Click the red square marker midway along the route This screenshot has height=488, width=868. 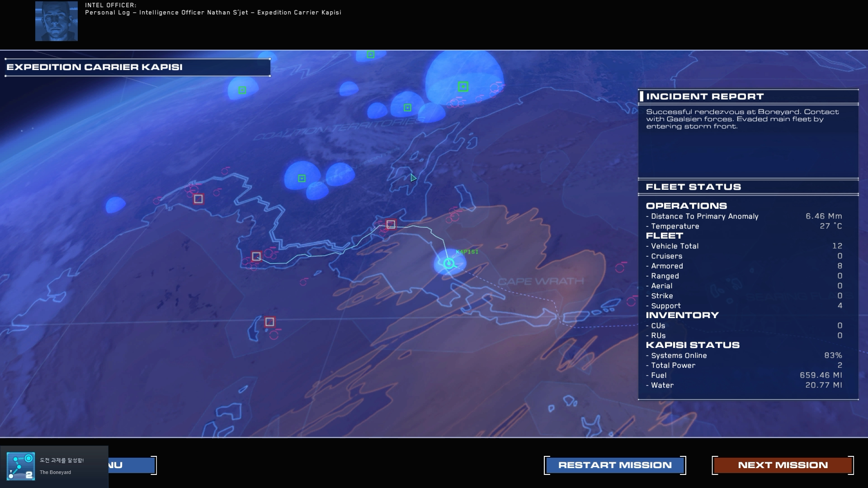[391, 224]
